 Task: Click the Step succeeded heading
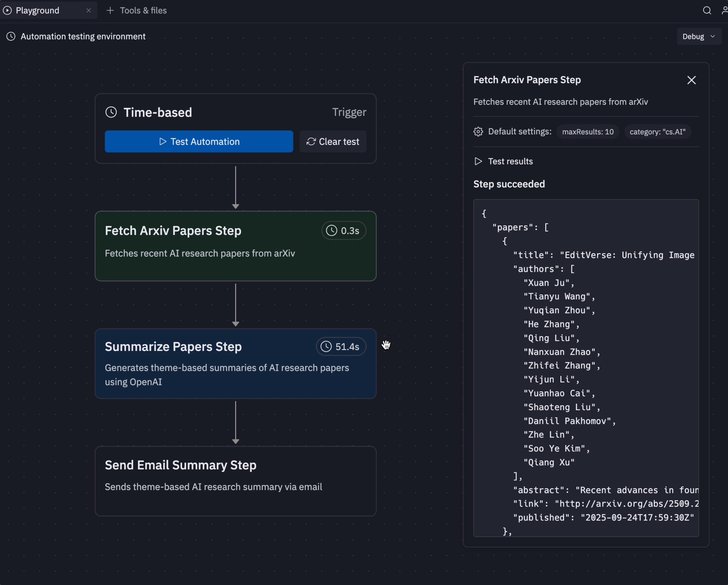click(509, 184)
